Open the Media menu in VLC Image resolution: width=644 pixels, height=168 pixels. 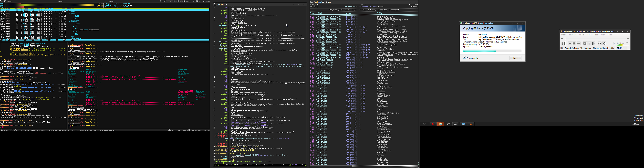click(x=564, y=35)
